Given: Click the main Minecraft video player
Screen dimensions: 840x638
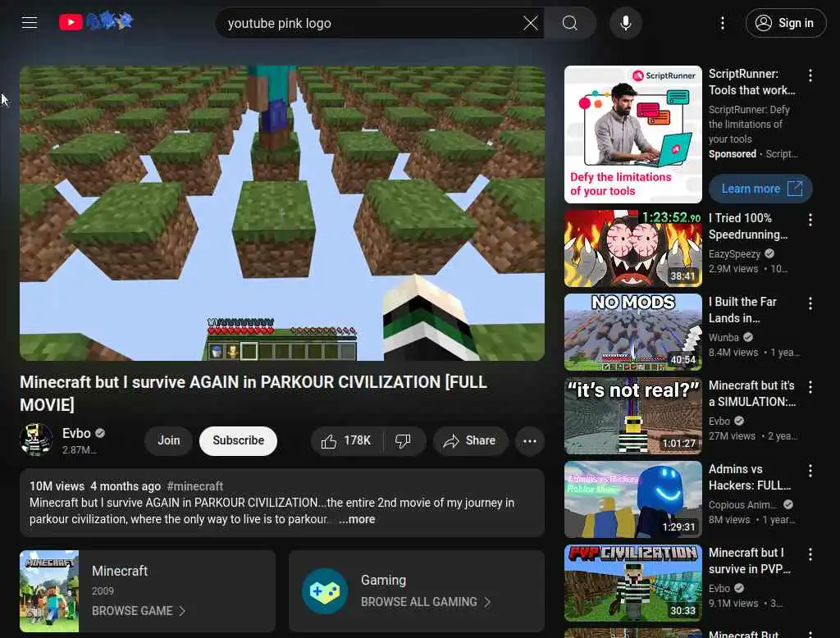Looking at the screenshot, I should (x=282, y=213).
